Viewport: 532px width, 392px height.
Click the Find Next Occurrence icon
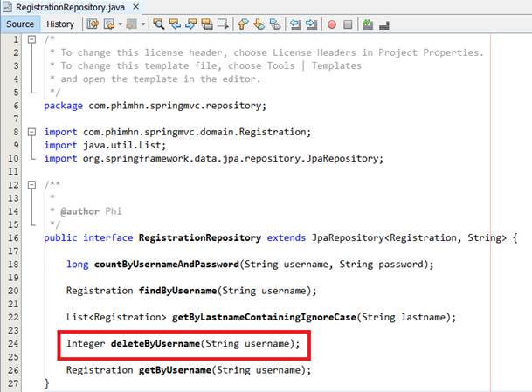(x=190, y=24)
